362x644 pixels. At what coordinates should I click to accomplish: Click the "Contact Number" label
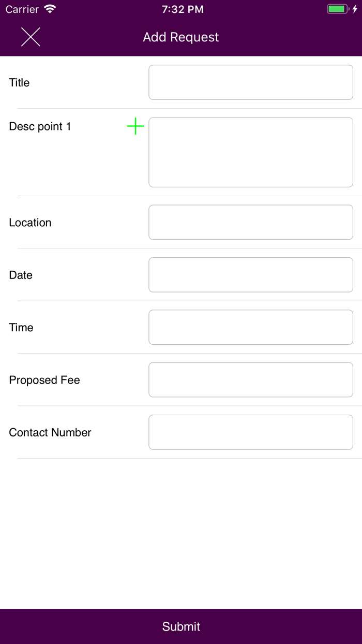50,432
